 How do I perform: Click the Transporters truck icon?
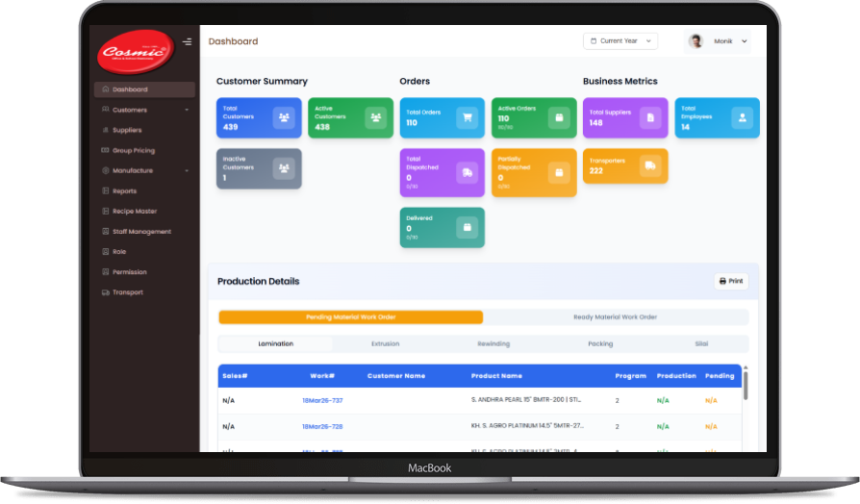point(650,166)
